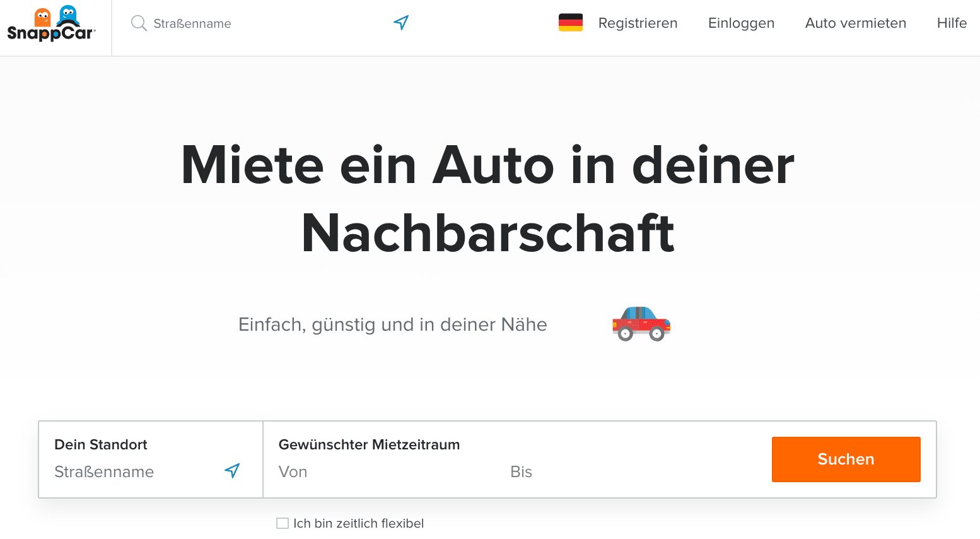Viewport: 980px width, 539px height.
Task: Check the box next to zeitlich flexibel
Action: (282, 523)
